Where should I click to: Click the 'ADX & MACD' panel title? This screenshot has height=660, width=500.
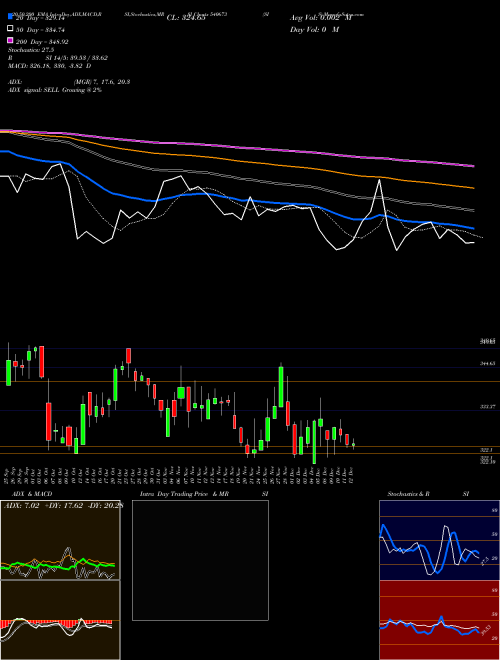pos(32,494)
